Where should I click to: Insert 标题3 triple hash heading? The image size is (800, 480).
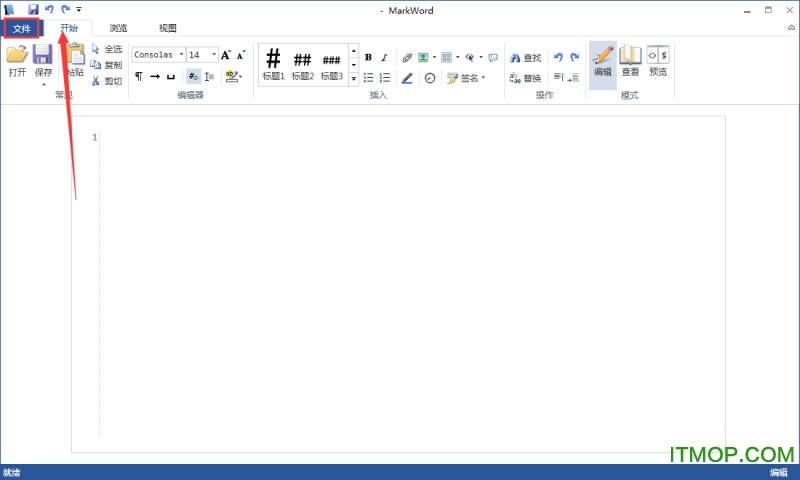tap(332, 64)
